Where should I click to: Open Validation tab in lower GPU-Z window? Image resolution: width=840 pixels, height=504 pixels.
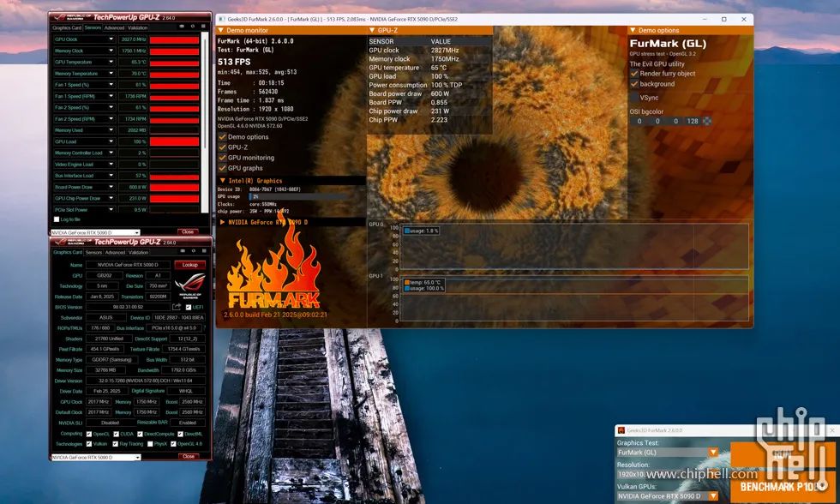[138, 252]
